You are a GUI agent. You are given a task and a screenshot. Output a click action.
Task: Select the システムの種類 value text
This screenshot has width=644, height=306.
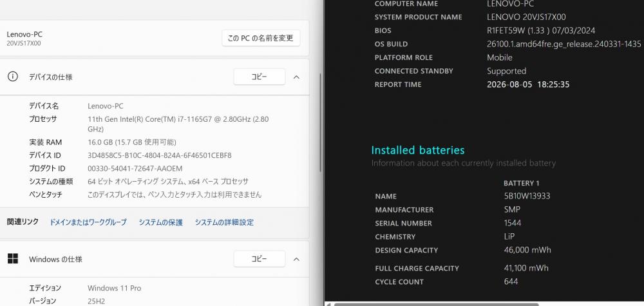(x=168, y=181)
